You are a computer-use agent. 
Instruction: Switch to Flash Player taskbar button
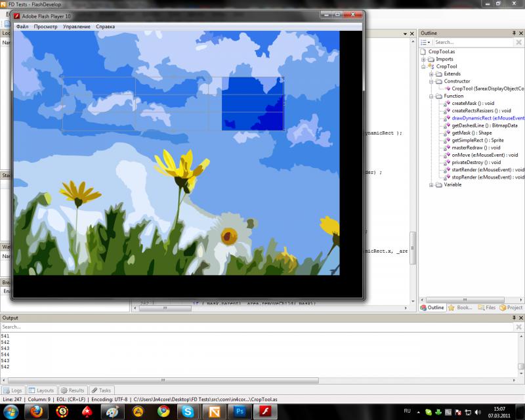pos(266,412)
